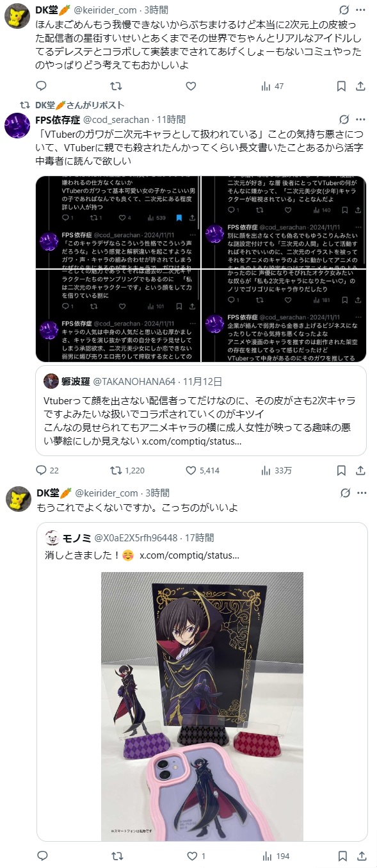Bookmark DK堂's first tweet
This screenshot has width=377, height=868.
coord(342,86)
